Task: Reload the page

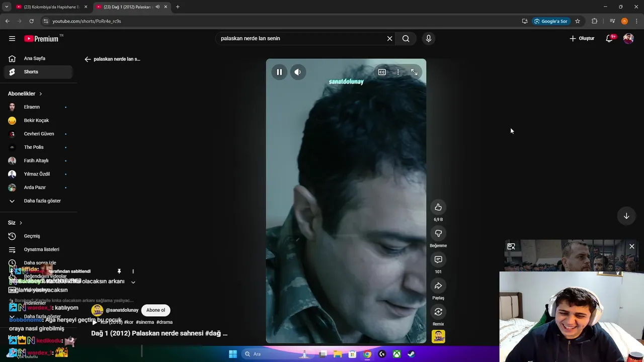Action: coord(31,21)
